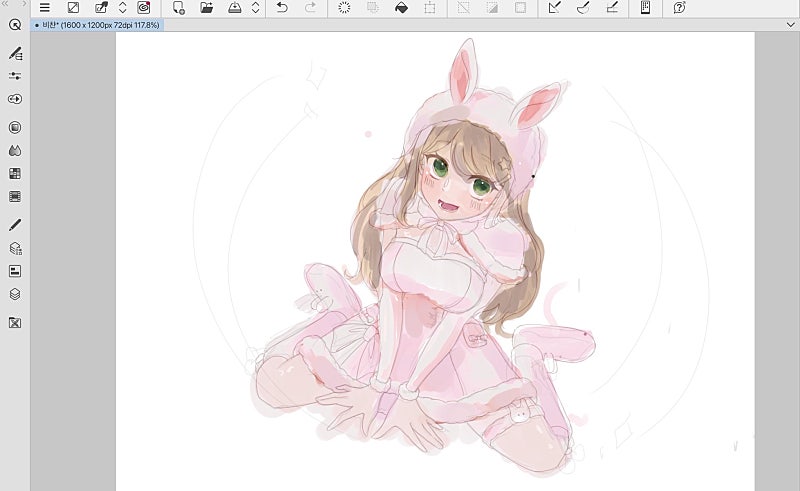This screenshot has width=800, height=491.
Task: Click the Clip Studio spiral icon
Action: tap(143, 8)
